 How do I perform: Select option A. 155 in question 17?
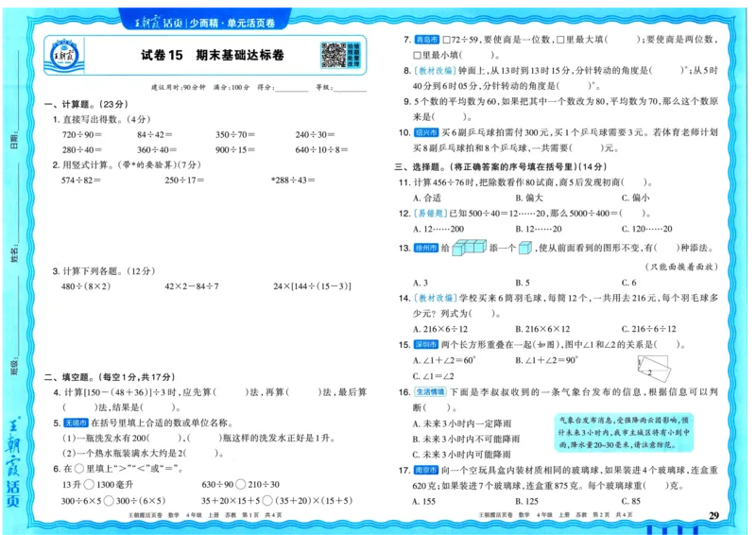pyautogui.click(x=424, y=501)
